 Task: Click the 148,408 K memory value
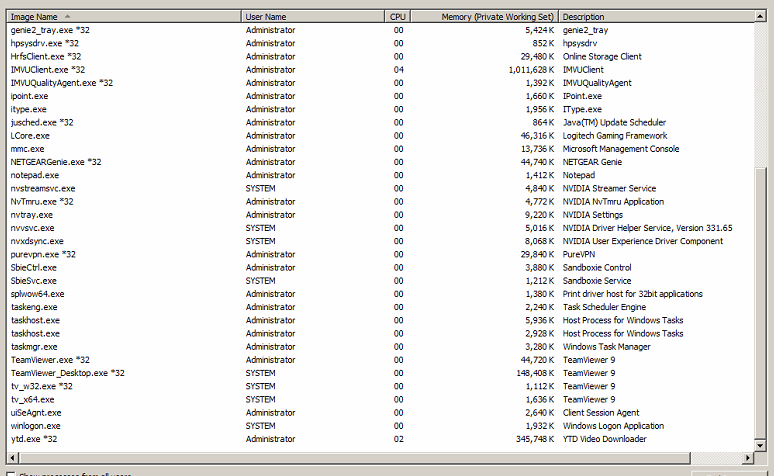pos(535,373)
